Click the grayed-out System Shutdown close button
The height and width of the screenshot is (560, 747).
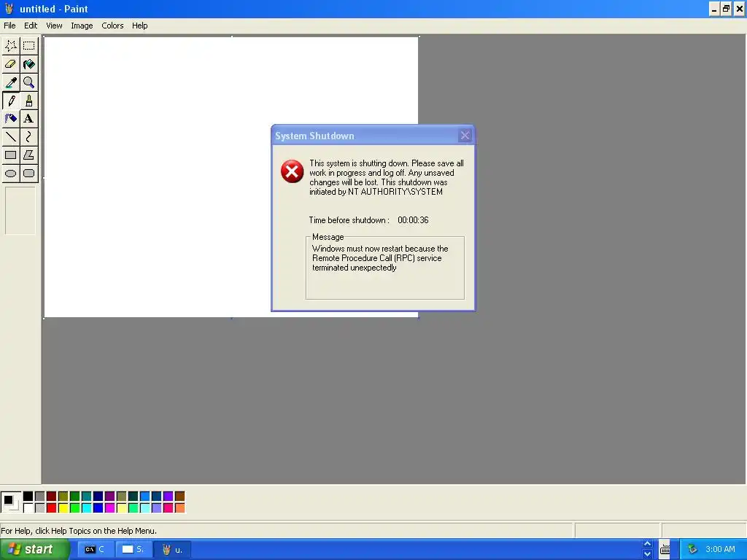[465, 136]
